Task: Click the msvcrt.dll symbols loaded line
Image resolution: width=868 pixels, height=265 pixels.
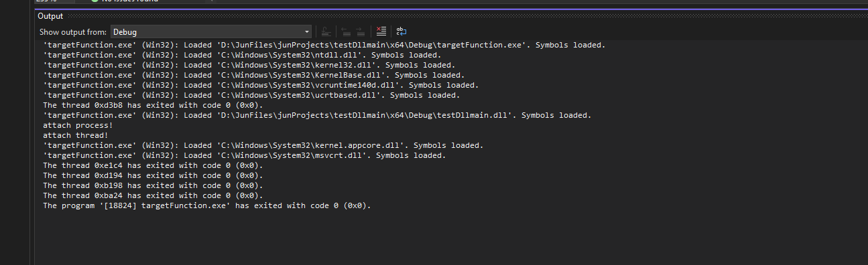Action: click(245, 155)
